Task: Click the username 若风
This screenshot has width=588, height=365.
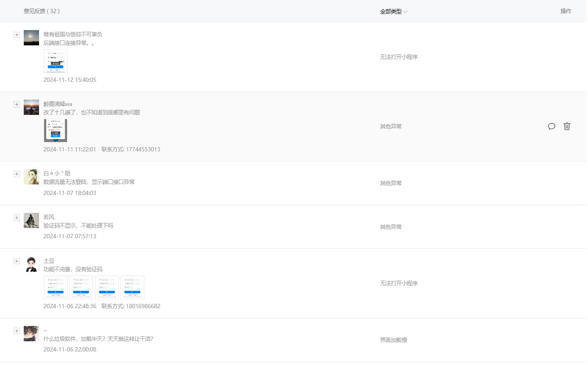Action: click(49, 217)
